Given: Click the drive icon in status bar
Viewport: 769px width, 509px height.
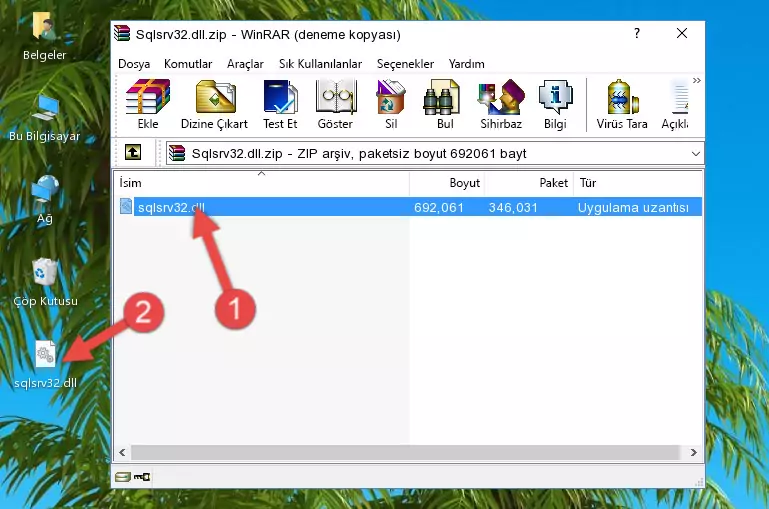Looking at the screenshot, I should (x=123, y=477).
